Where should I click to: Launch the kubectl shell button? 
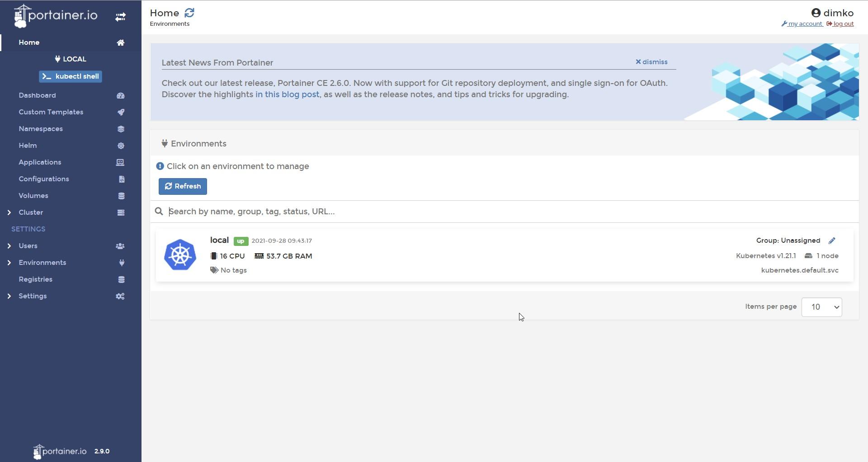coord(71,76)
